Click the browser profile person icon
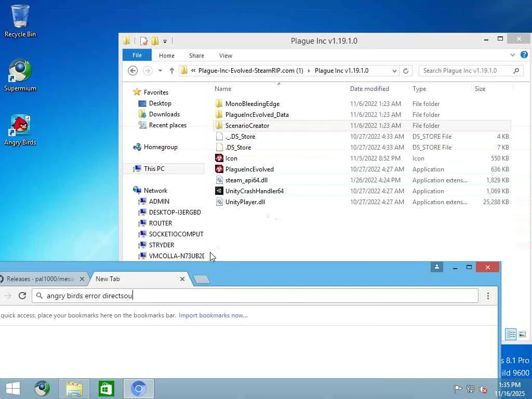The image size is (532, 399). [x=436, y=267]
